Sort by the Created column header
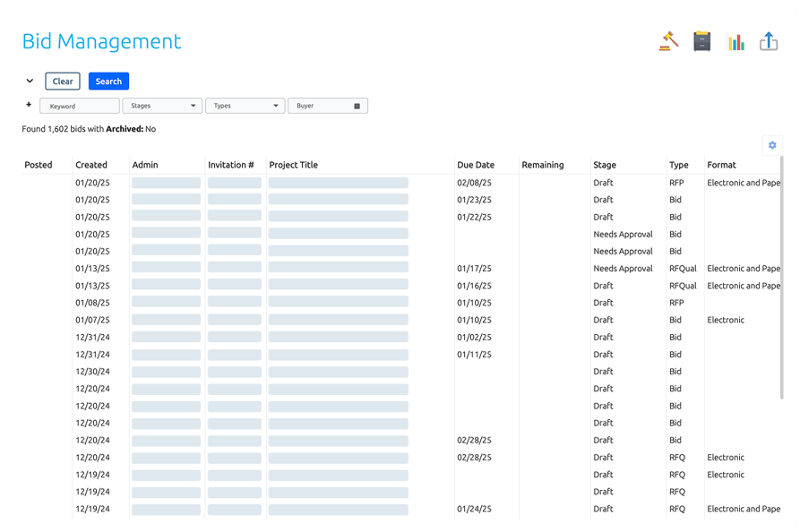The image size is (800, 532). [x=91, y=165]
